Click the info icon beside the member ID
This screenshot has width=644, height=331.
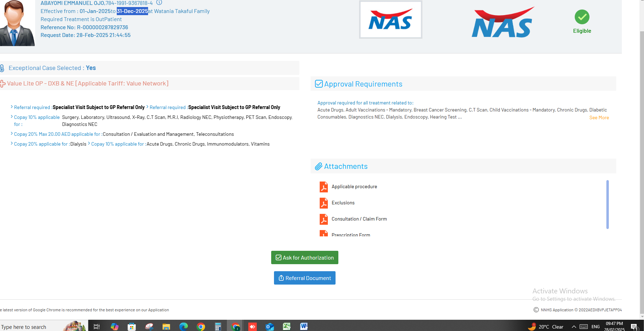(159, 2)
